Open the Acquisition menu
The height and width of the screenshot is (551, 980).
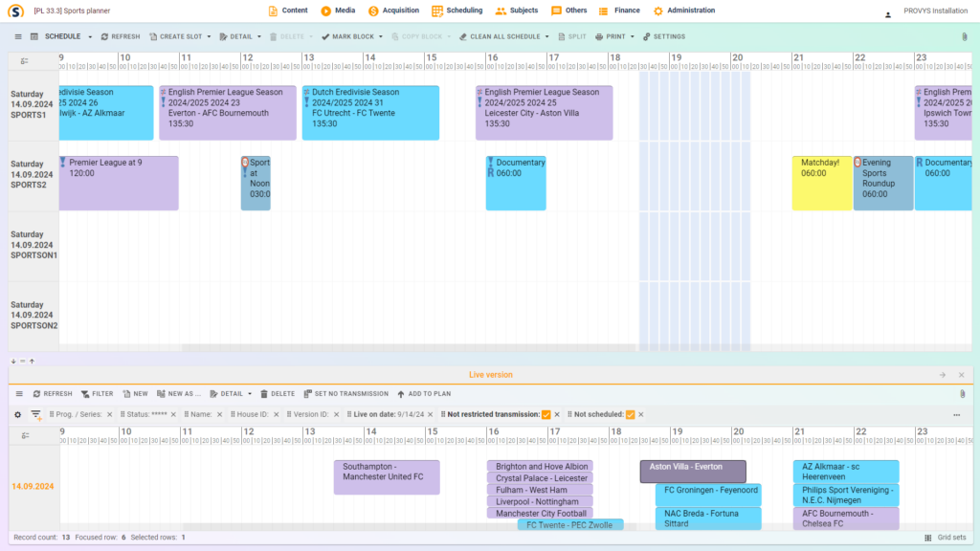[393, 11]
